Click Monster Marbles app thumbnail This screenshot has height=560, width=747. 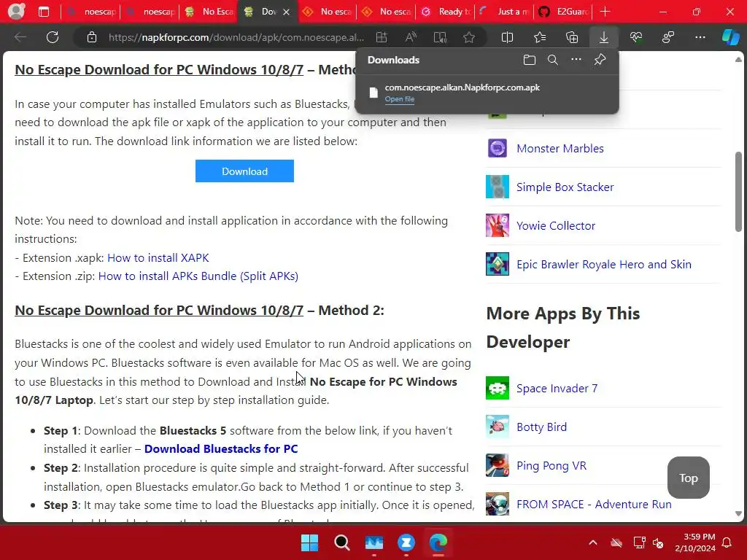(498, 148)
